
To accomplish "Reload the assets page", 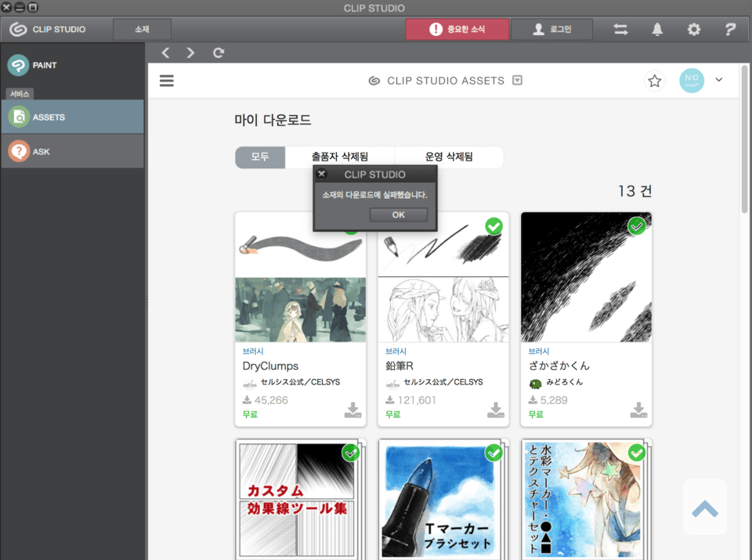I will tap(219, 52).
